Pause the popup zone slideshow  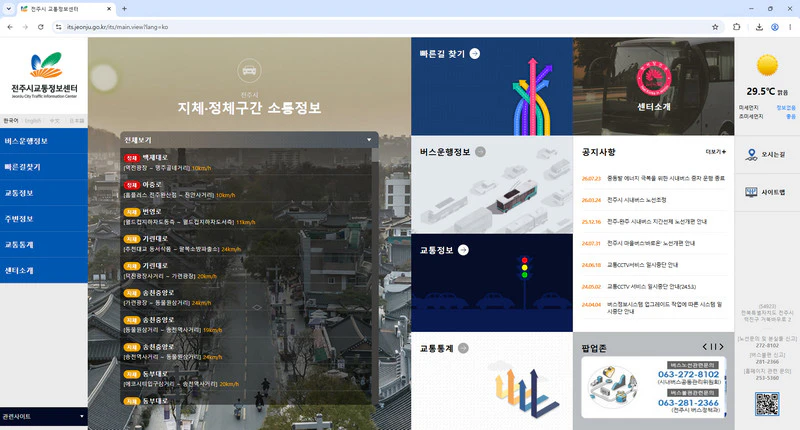point(713,347)
